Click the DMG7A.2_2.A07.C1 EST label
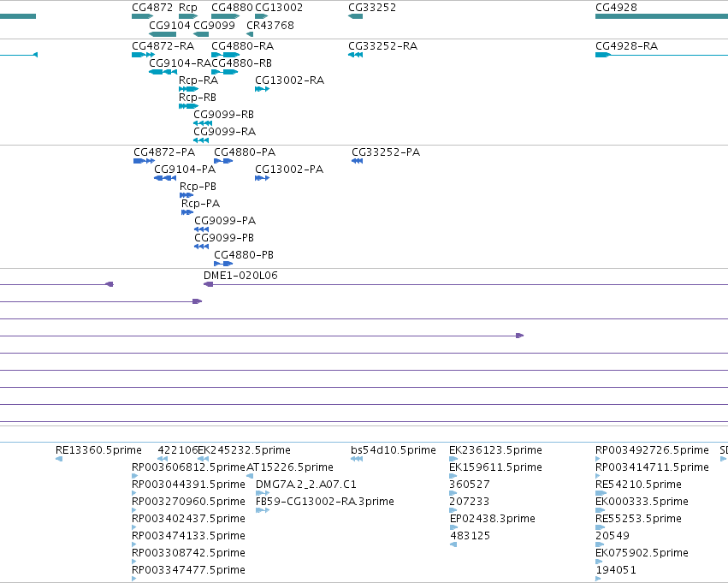The image size is (728, 583). point(306,485)
